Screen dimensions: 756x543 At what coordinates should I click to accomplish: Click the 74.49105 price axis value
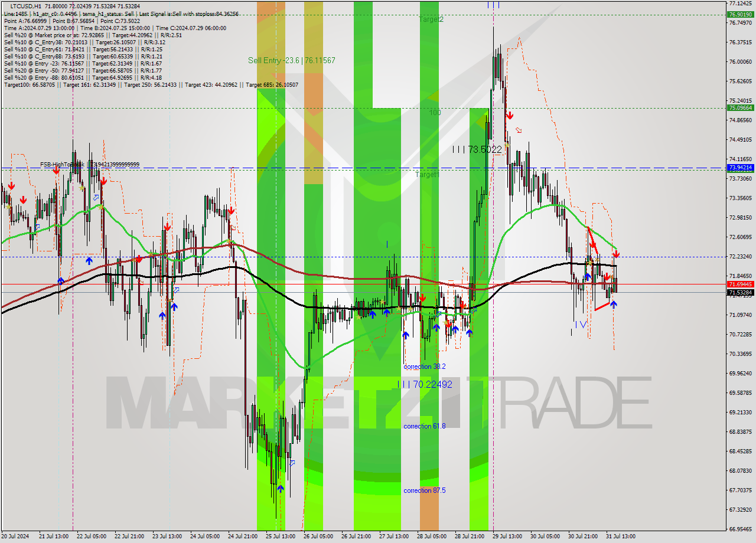[x=740, y=139]
